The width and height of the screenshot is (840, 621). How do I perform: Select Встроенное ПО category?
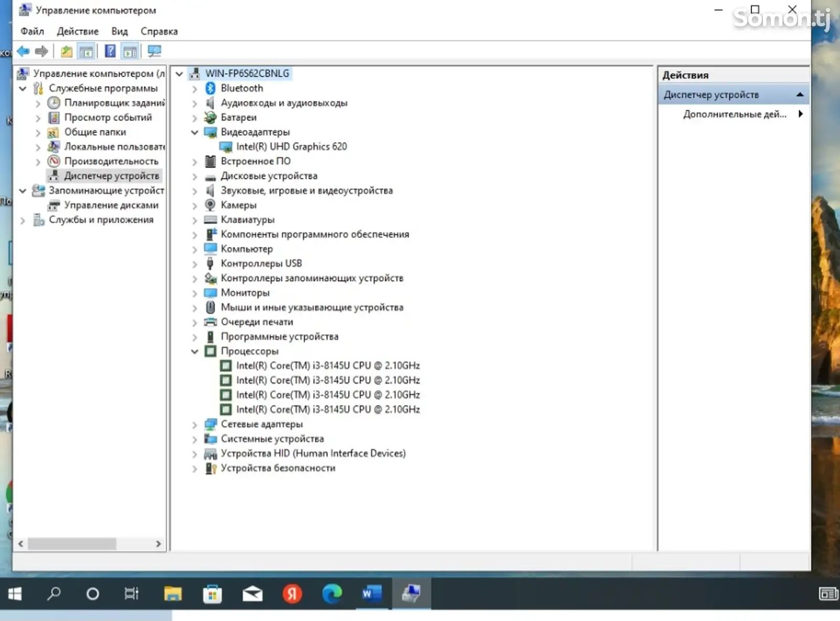pos(256,161)
